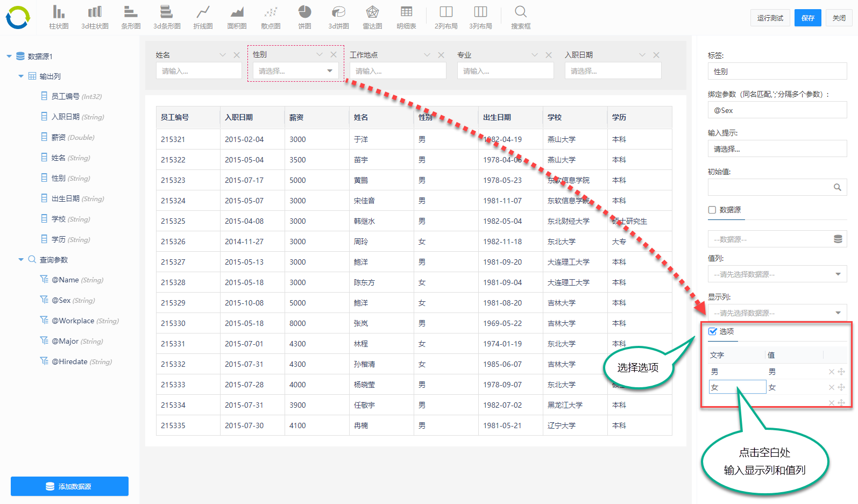Click the 薪资 table column header
The width and height of the screenshot is (858, 504).
pos(317,117)
